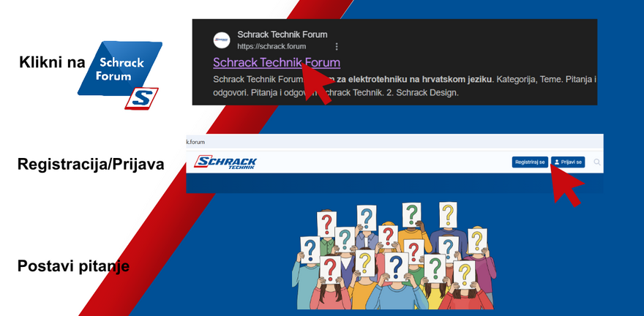Click the round Schrack favicon in the search result
This screenshot has width=644, height=316.
[221, 40]
